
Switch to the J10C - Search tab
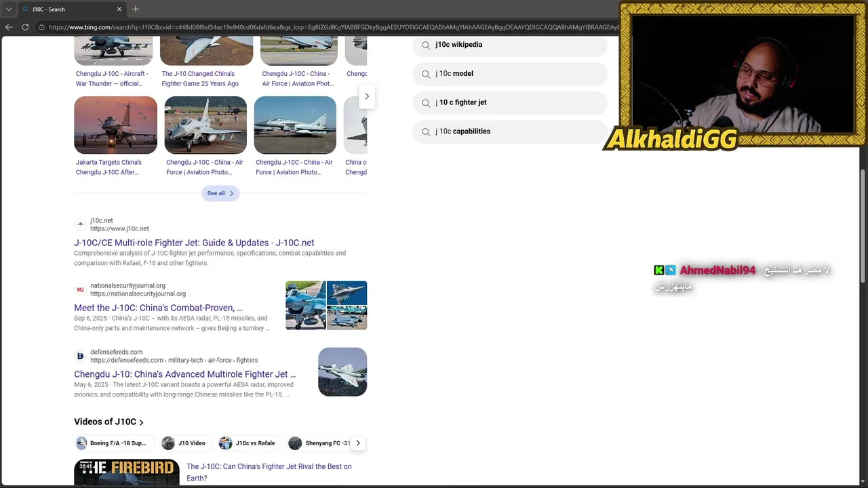coord(71,9)
